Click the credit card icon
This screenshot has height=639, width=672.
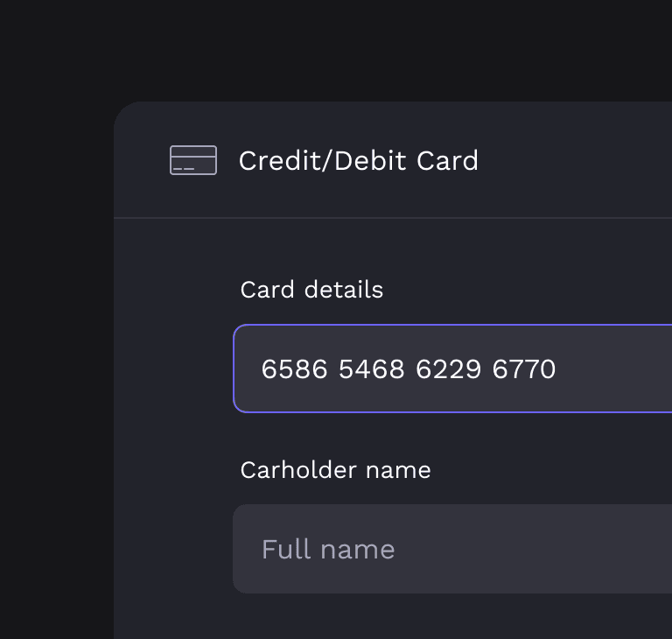[x=193, y=160]
